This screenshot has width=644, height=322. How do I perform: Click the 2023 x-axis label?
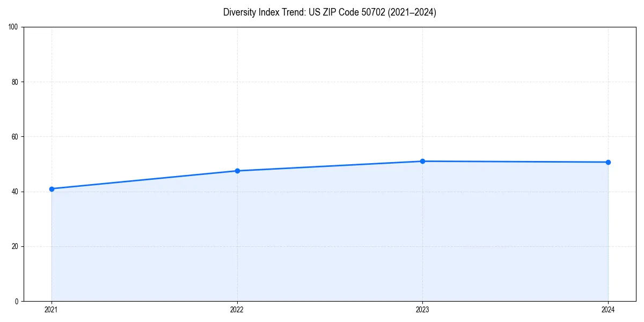pyautogui.click(x=422, y=310)
